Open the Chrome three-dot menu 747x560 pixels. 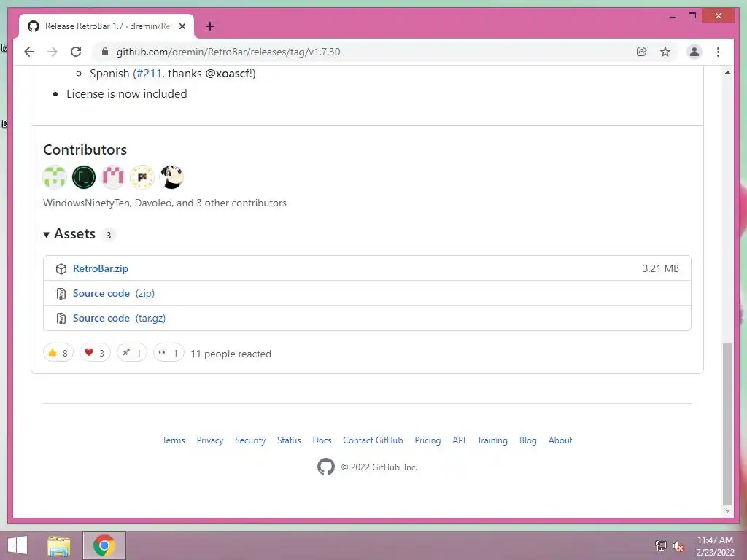point(718,52)
